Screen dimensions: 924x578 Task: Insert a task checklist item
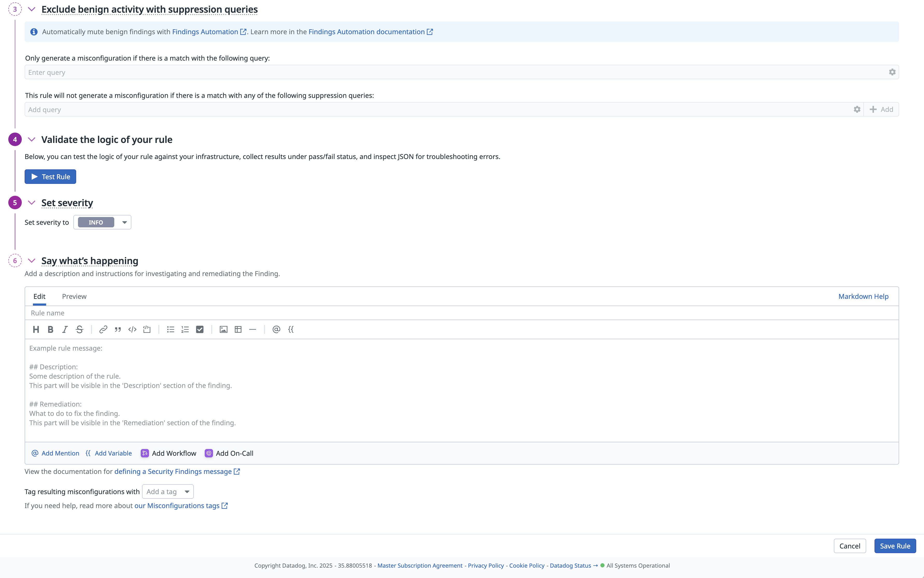(200, 329)
